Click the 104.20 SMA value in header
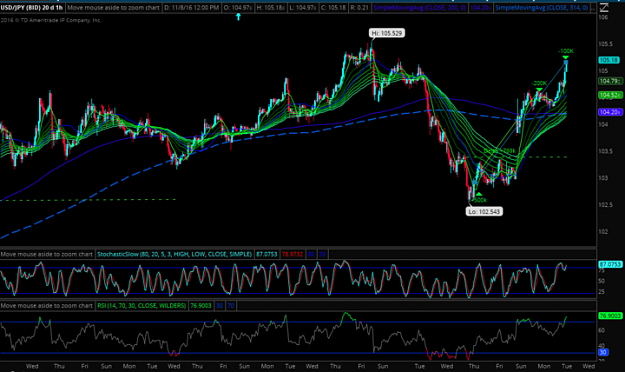Screen dimensions: 625x372 click(x=480, y=8)
